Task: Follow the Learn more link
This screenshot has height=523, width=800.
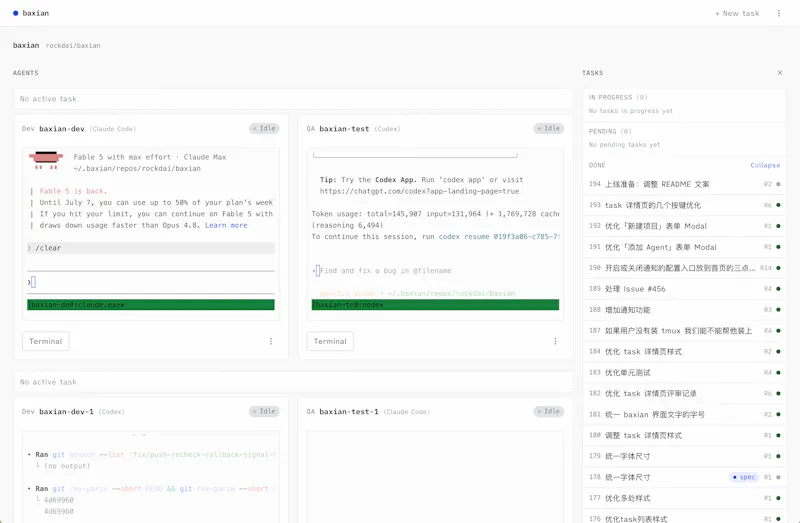Action: click(x=226, y=225)
